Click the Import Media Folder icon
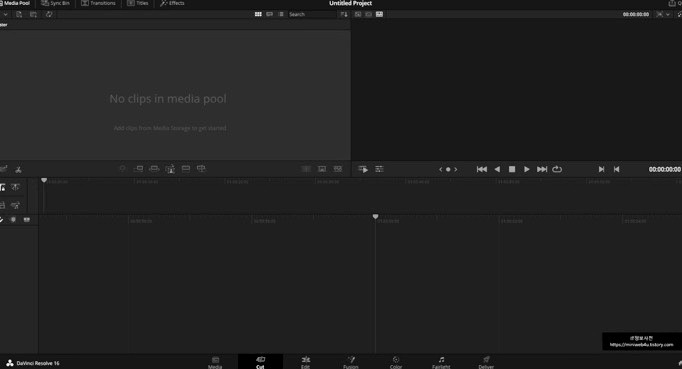 tap(33, 14)
